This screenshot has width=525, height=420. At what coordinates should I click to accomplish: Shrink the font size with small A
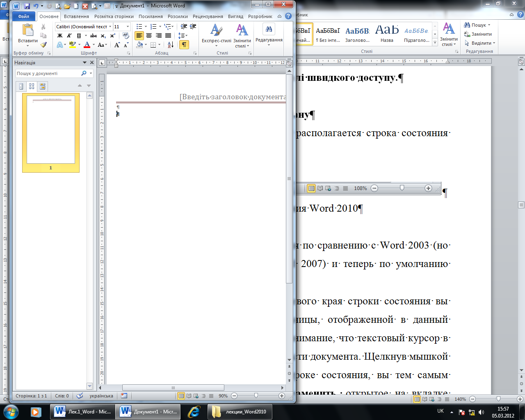126,45
